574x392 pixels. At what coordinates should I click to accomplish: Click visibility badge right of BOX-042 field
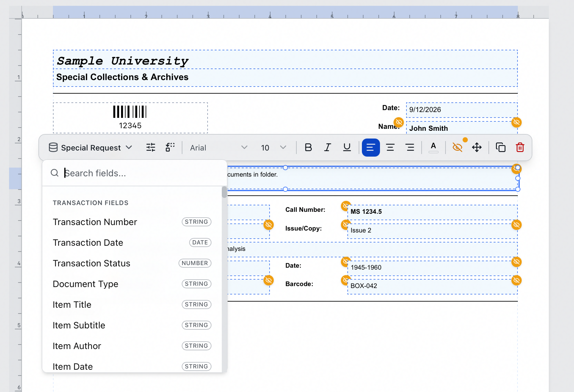coord(517,280)
